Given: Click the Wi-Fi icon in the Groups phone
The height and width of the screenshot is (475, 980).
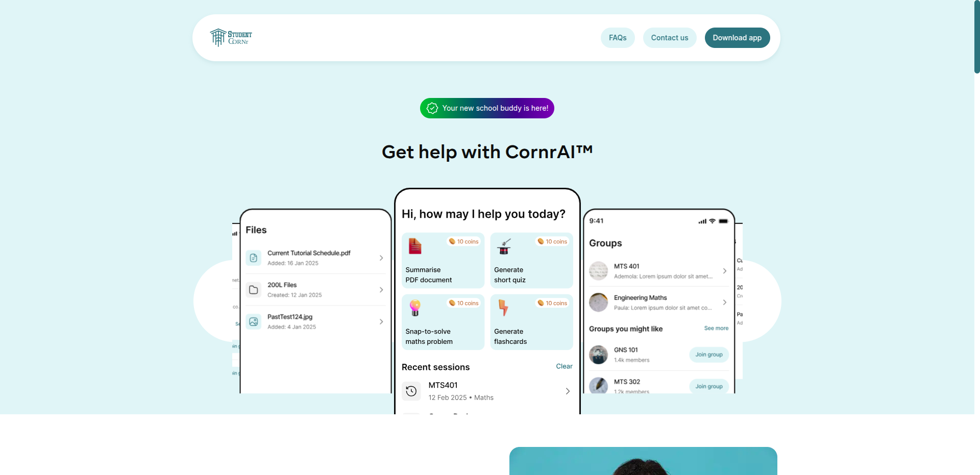Looking at the screenshot, I should 712,221.
